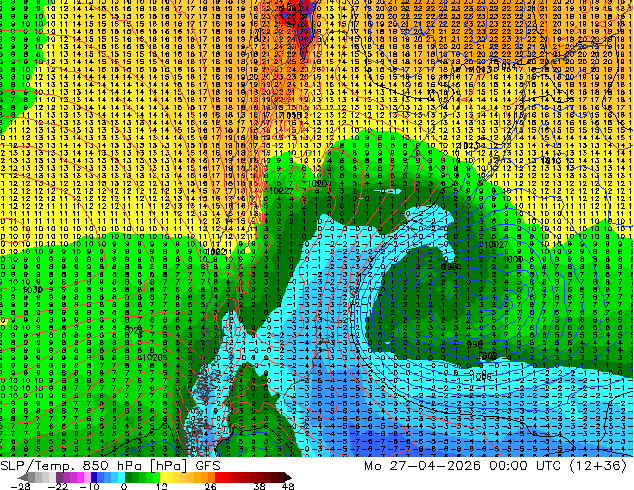634x490 pixels.
Task: Pick the cyan swatch next to 0 in legend
Action: [121, 477]
